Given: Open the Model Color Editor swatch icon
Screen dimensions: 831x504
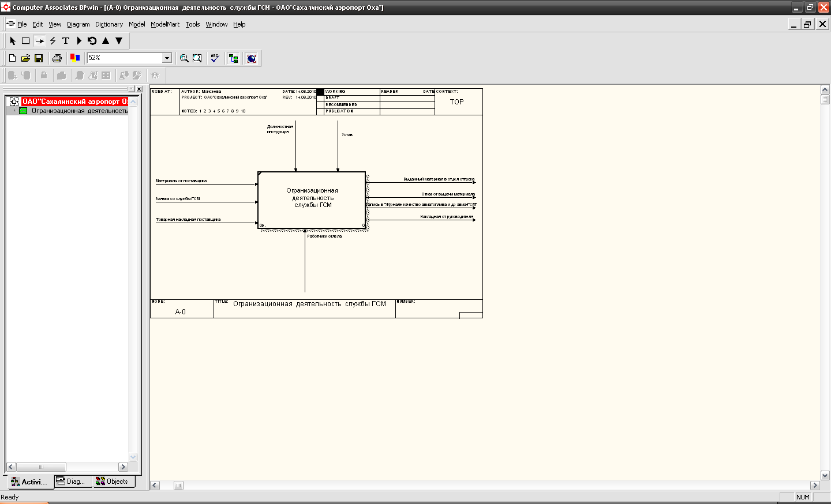Looking at the screenshot, I should point(74,58).
